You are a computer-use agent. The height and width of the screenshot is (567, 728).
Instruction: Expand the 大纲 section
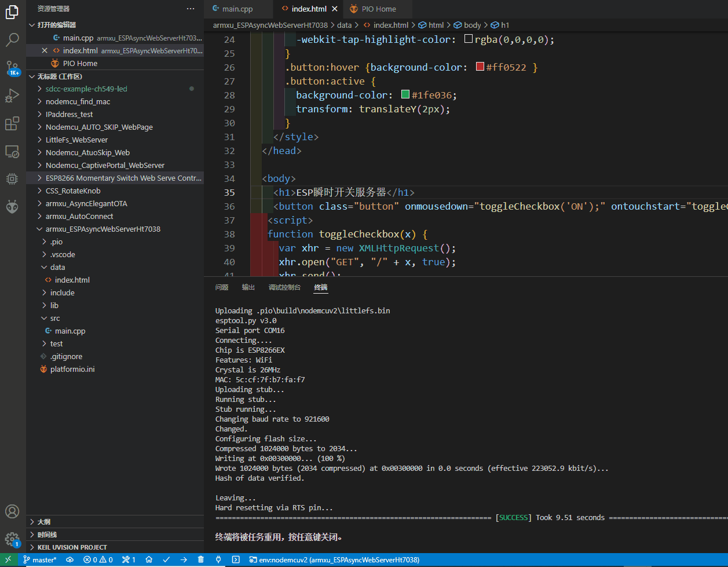point(115,522)
